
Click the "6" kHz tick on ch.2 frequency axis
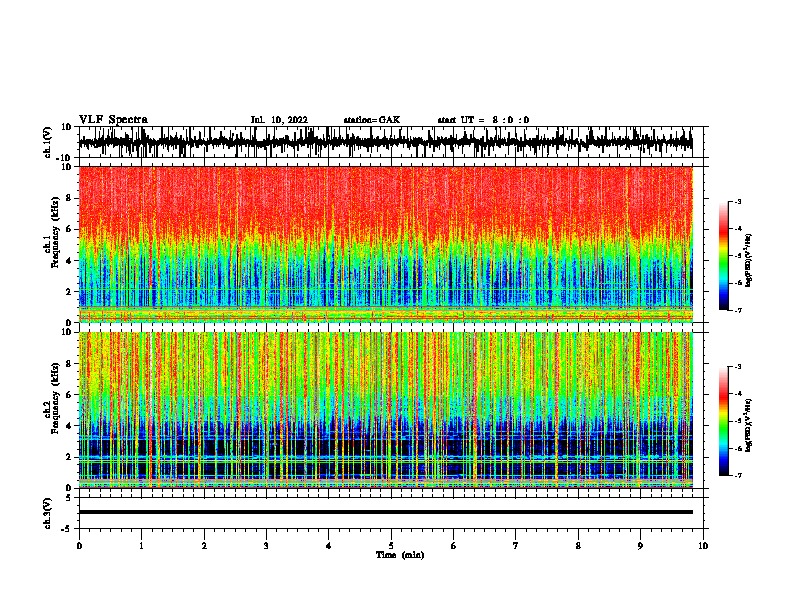point(69,395)
